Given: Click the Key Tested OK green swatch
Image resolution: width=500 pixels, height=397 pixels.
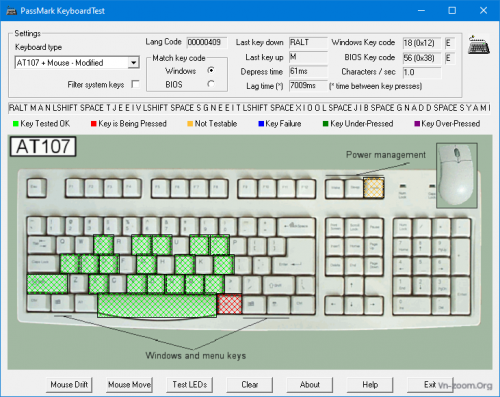Looking at the screenshot, I should point(15,124).
